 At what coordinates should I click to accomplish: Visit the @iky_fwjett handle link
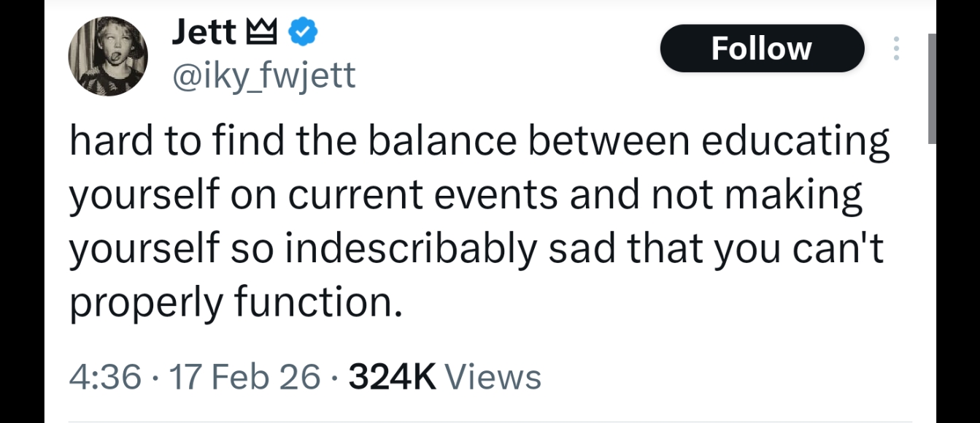click(x=263, y=74)
